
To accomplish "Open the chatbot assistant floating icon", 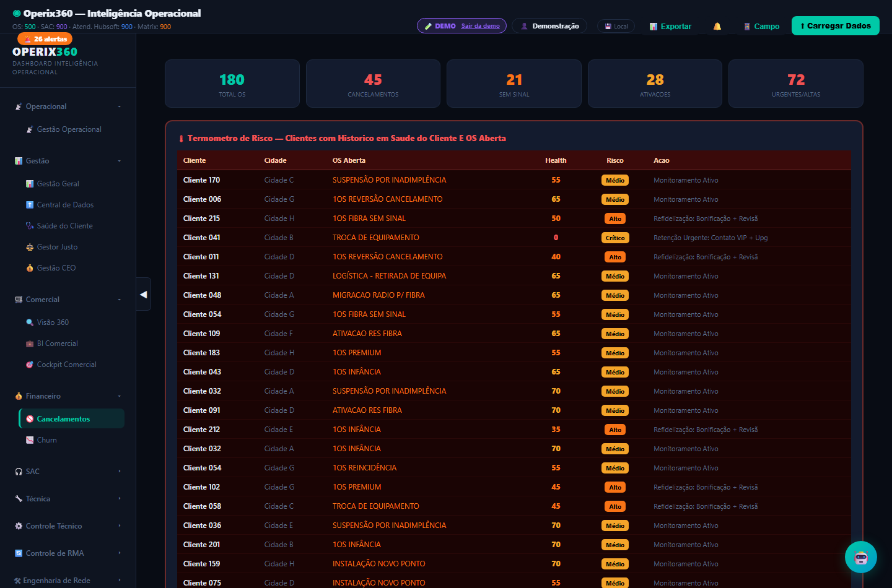I will (861, 557).
